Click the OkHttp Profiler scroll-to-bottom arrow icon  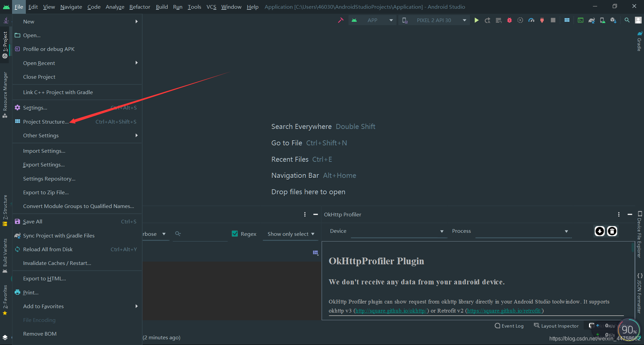599,231
